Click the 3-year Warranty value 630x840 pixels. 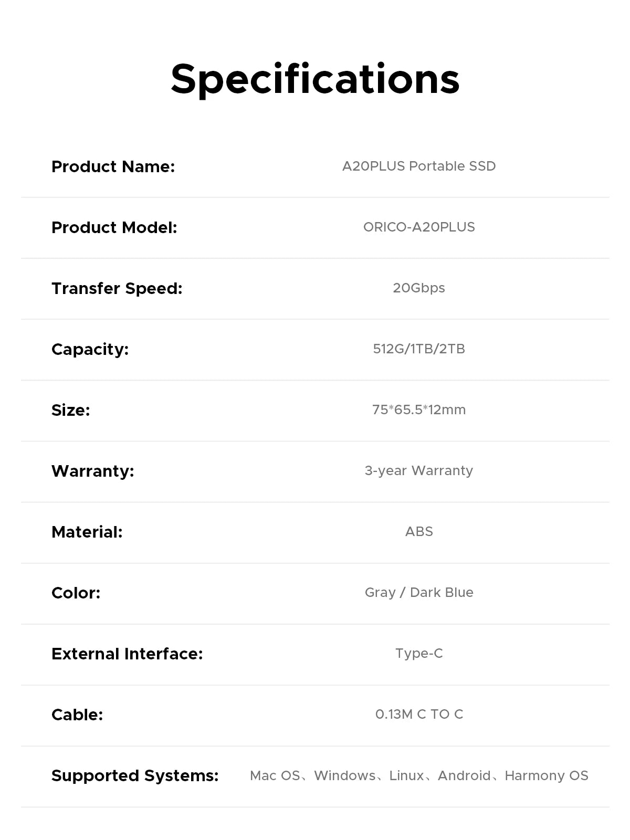tap(419, 471)
